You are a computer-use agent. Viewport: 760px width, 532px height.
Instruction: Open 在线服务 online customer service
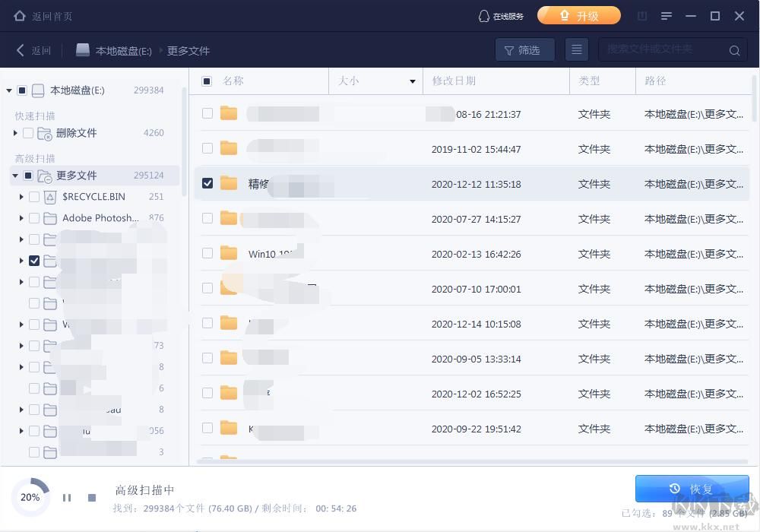point(501,15)
